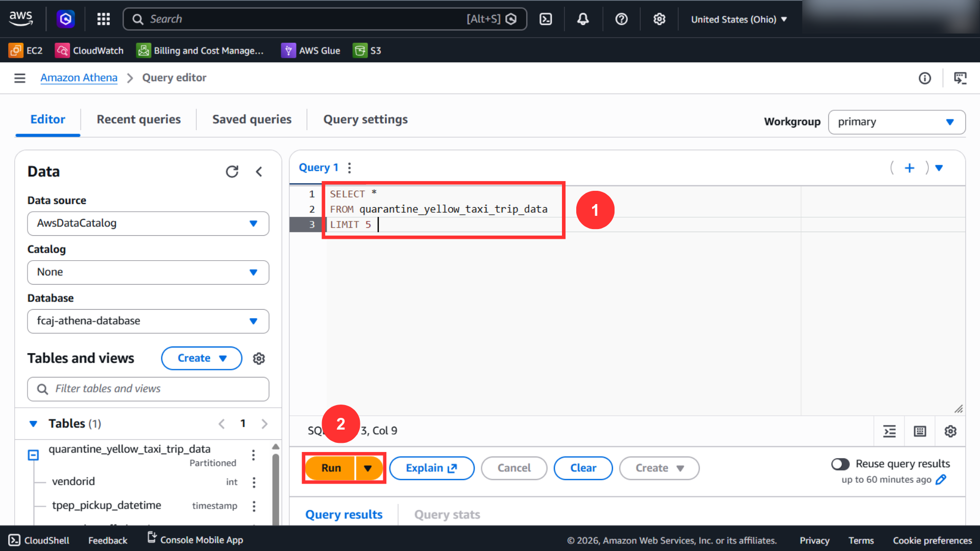
Task: Collapse the Data panel with the chevron
Action: click(259, 171)
